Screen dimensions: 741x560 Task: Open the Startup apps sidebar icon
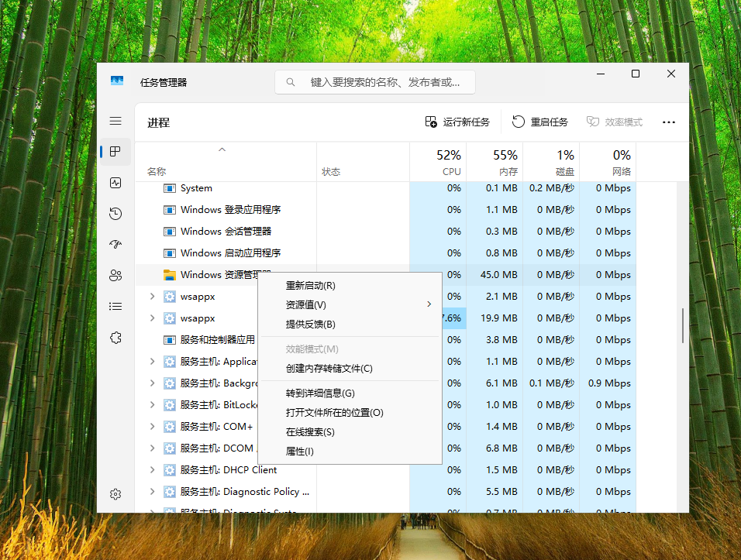115,245
